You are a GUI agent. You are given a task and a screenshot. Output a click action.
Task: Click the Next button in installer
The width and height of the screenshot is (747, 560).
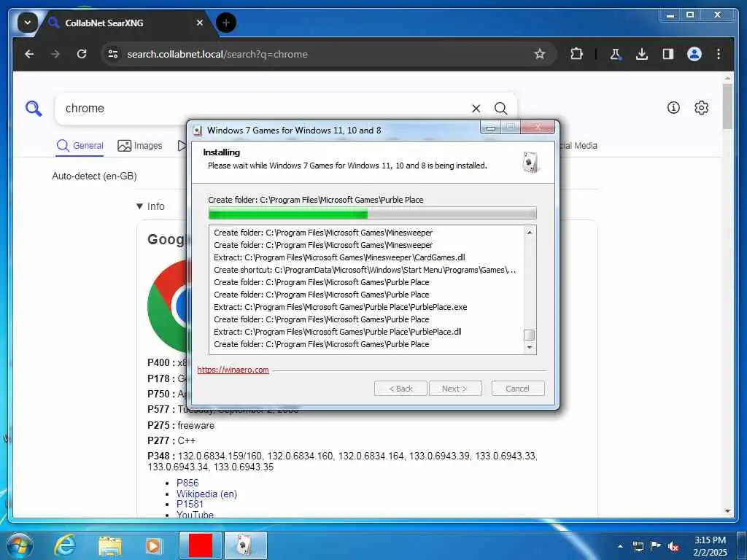[455, 389]
